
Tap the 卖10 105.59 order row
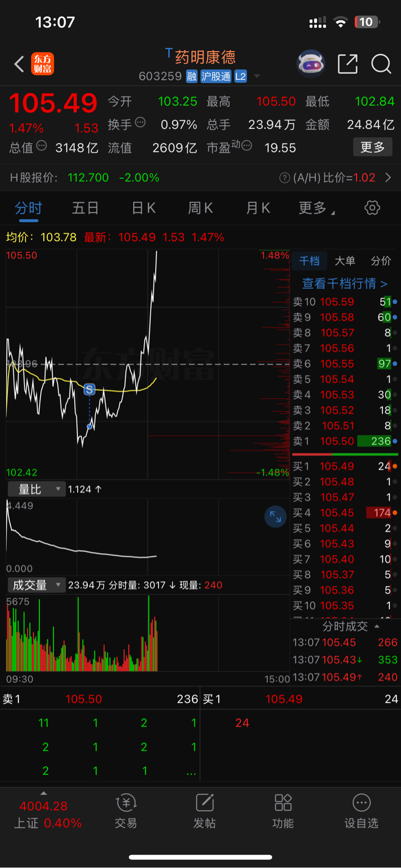click(x=345, y=302)
